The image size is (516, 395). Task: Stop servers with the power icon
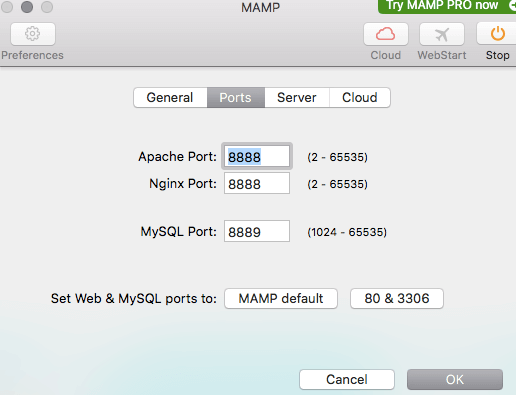[x=497, y=34]
